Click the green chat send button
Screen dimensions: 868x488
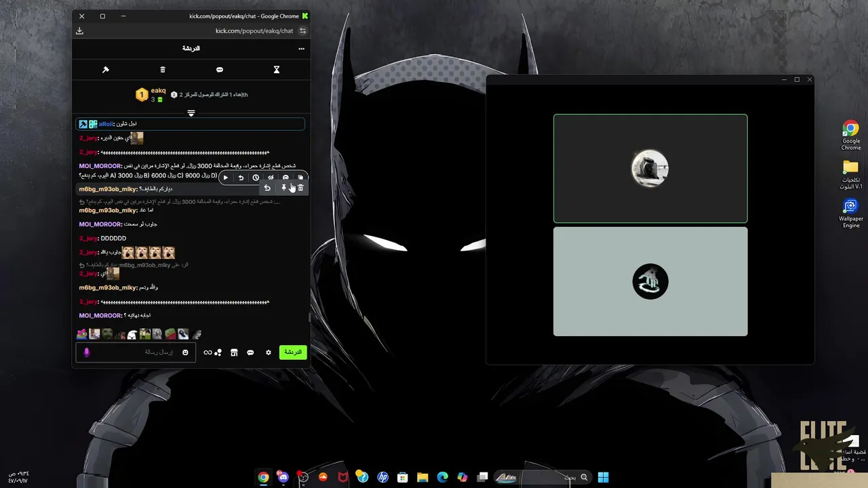pos(293,352)
